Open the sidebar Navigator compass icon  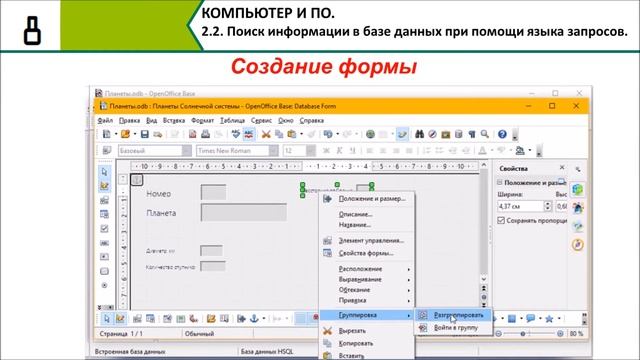[578, 245]
